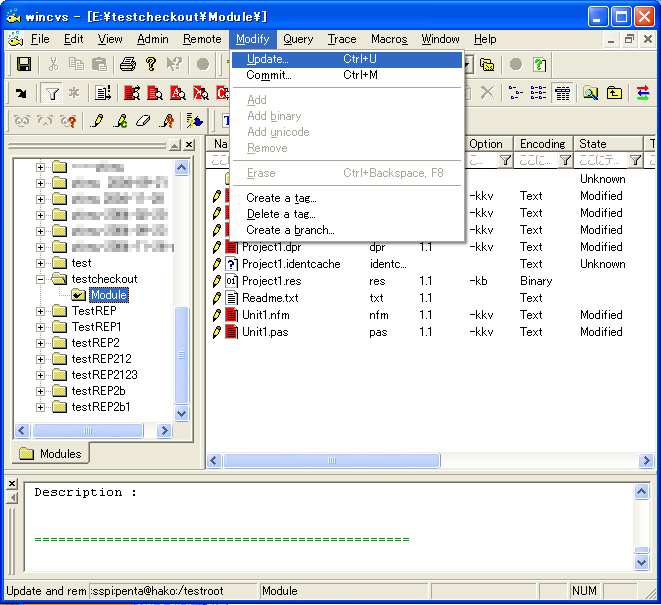Click the document list with arrow icon

coord(102,93)
